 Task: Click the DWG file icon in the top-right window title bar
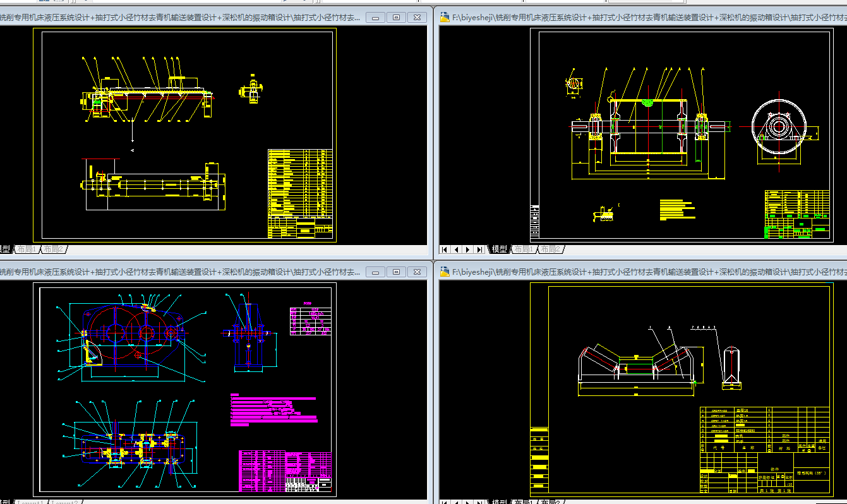[445, 18]
